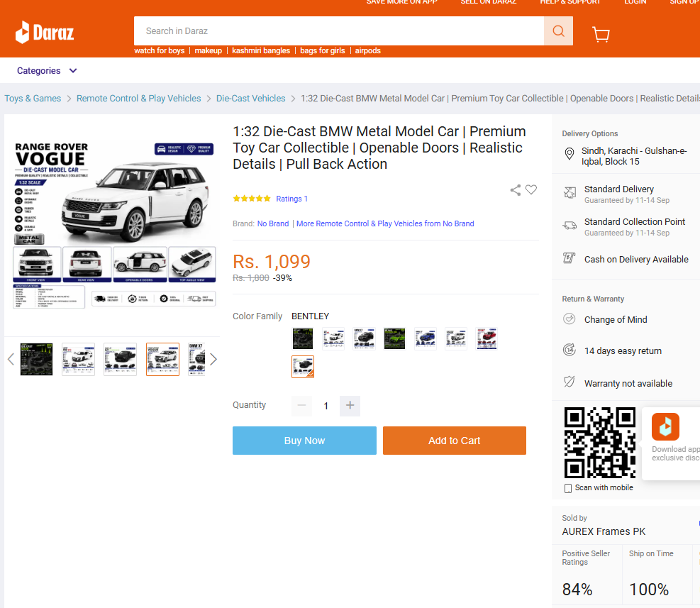Open HELP & SUPPORT in the top bar

point(570,2)
